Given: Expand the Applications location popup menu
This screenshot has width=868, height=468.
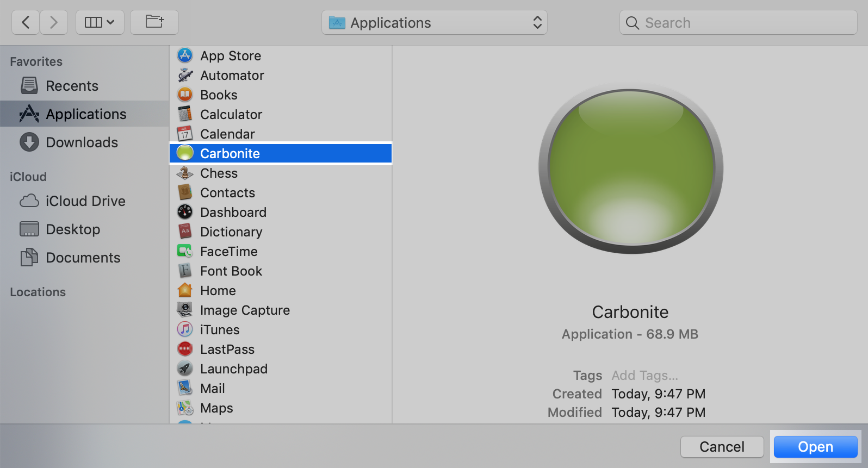Looking at the screenshot, I should [x=434, y=22].
